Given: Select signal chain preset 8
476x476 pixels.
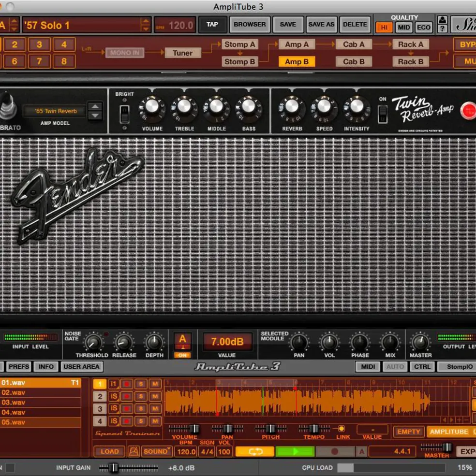Looking at the screenshot, I should pyautogui.click(x=64, y=61).
